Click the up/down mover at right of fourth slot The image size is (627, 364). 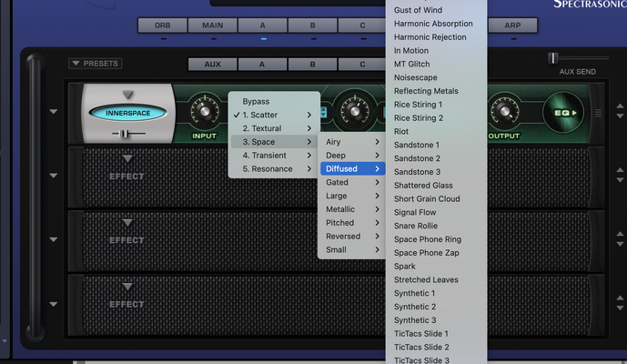coord(620,303)
